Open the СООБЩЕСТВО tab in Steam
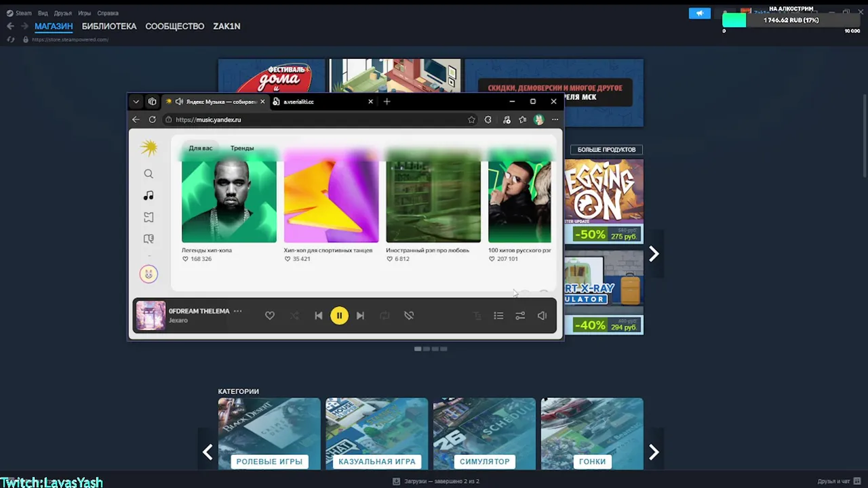Screen dimensions: 868x488 coord(175,26)
